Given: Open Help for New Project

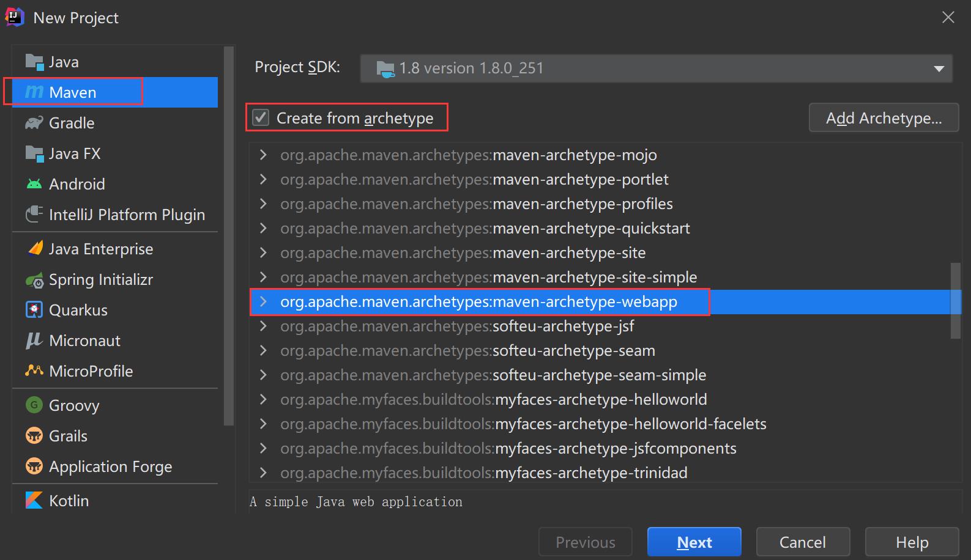Looking at the screenshot, I should coord(912,542).
